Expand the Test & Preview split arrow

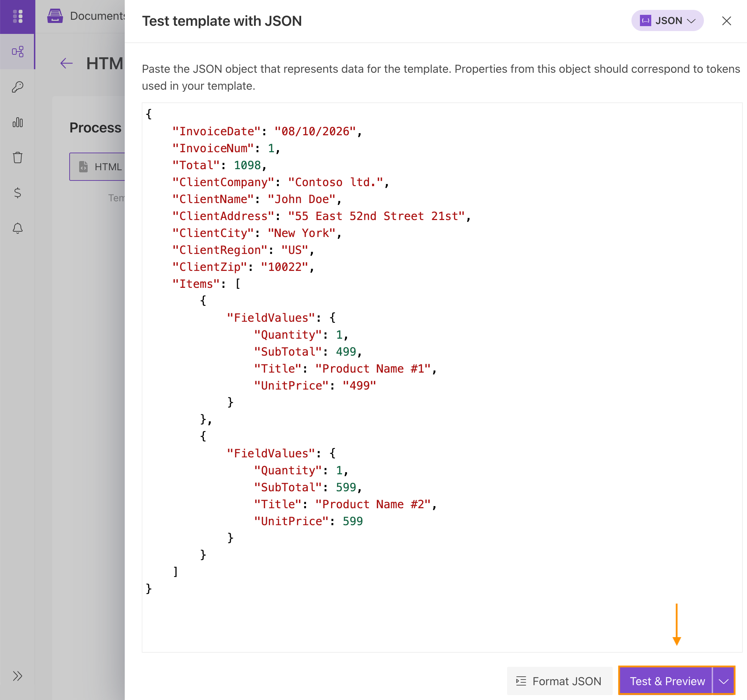click(724, 681)
